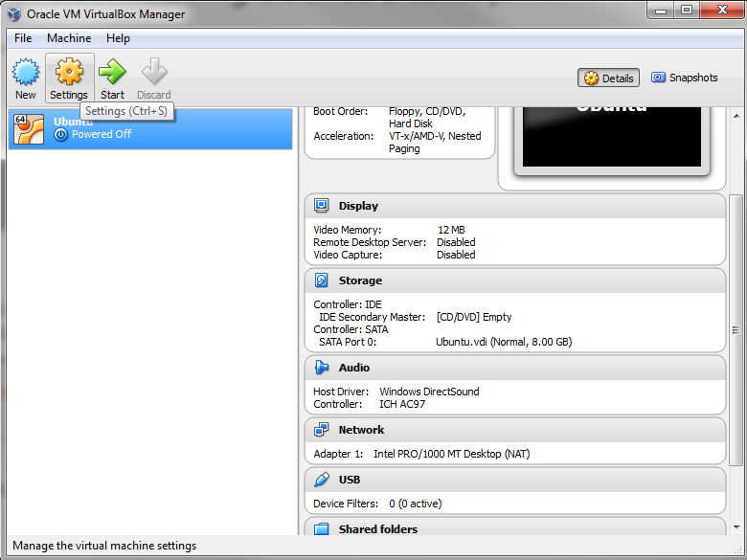Click the Powered Off state icon
Viewport: 747px width, 560px height.
click(x=60, y=135)
